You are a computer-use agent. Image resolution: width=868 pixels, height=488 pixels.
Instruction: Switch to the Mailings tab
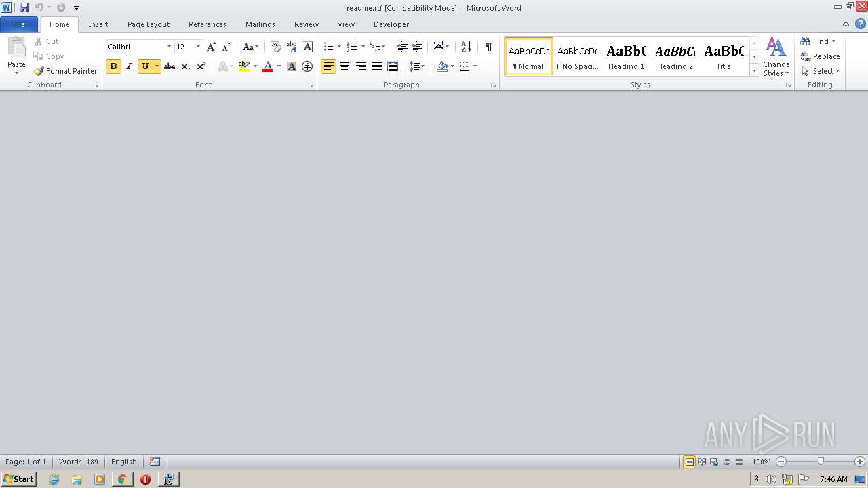point(260,24)
